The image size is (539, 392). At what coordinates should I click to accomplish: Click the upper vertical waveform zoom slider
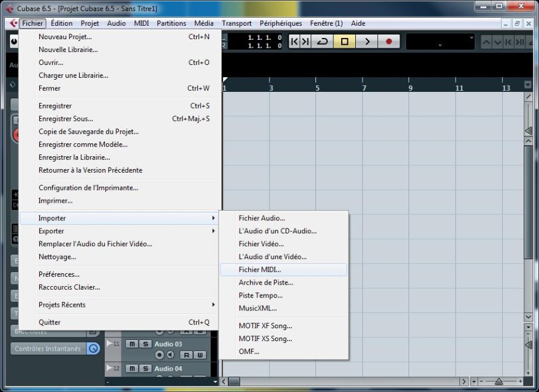[x=529, y=130]
